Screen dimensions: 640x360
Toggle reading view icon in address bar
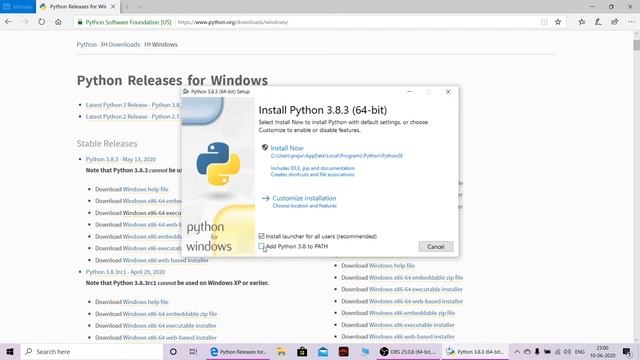point(544,22)
